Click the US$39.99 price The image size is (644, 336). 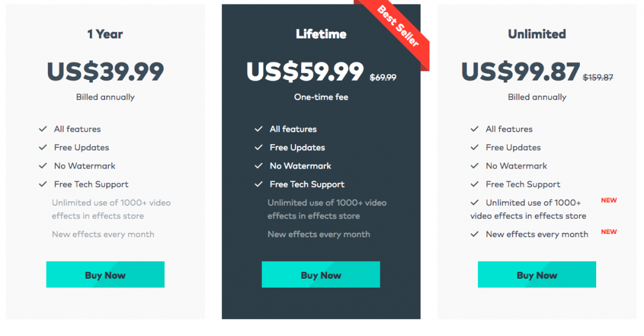pos(105,72)
